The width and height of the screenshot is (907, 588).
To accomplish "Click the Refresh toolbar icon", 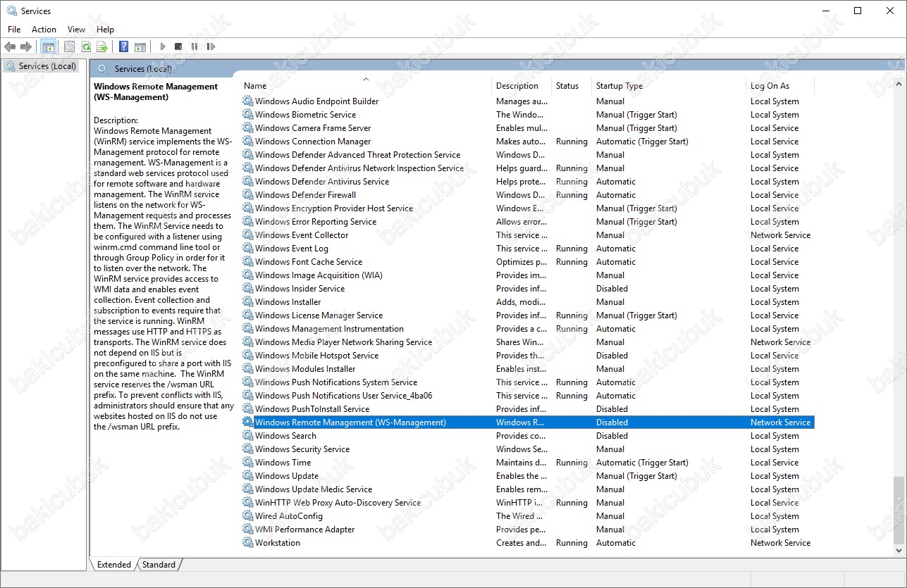I will 86,46.
